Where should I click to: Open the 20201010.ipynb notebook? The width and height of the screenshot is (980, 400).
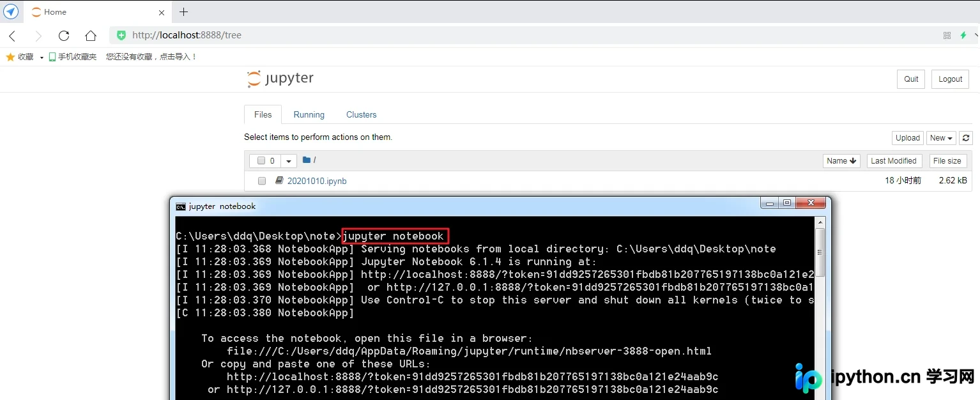point(317,181)
